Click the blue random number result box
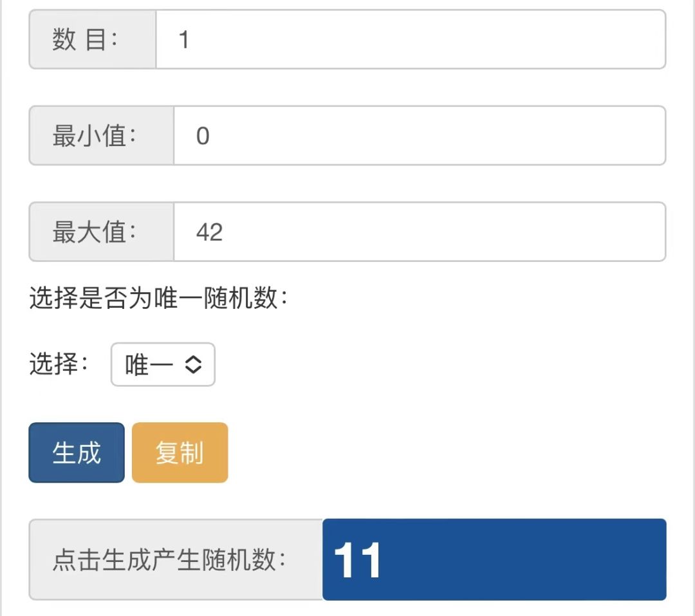 (494, 559)
